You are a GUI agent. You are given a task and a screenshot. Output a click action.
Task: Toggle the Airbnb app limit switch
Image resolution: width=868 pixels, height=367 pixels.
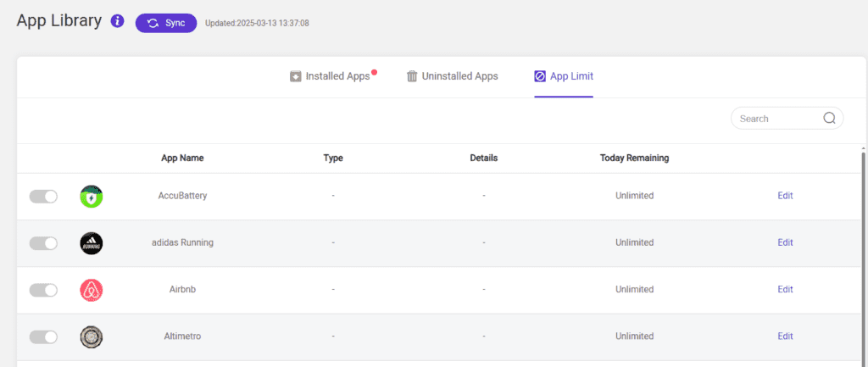point(43,290)
